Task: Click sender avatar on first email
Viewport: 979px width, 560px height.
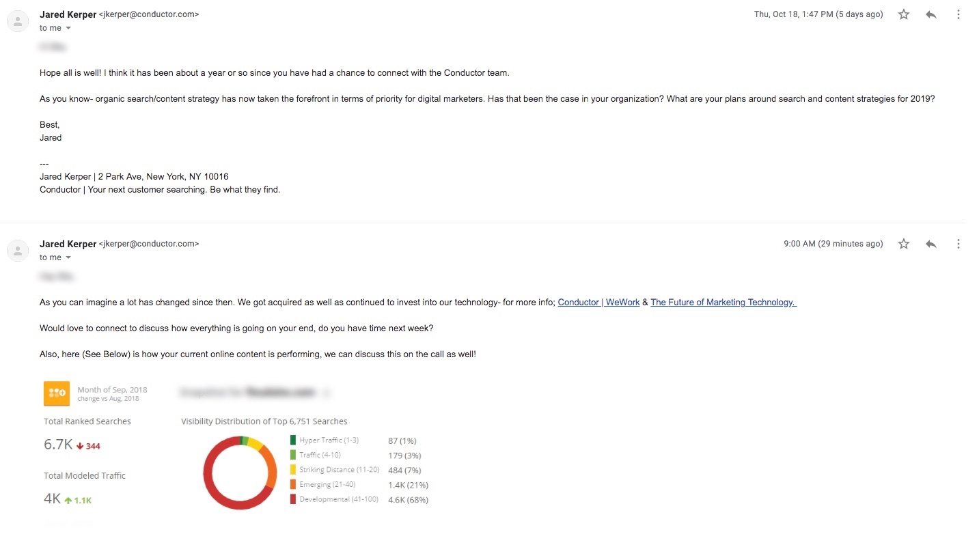Action: pos(18,21)
